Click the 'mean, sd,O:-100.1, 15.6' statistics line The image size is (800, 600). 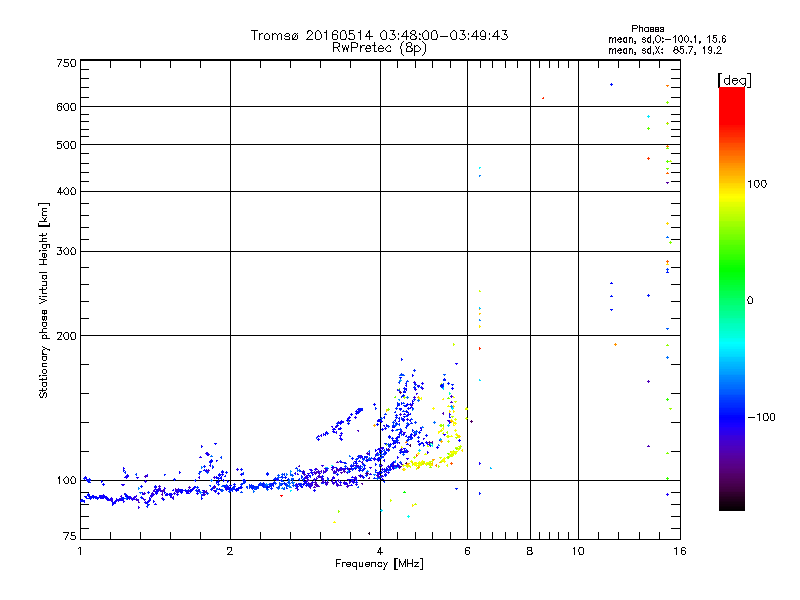tap(667, 39)
